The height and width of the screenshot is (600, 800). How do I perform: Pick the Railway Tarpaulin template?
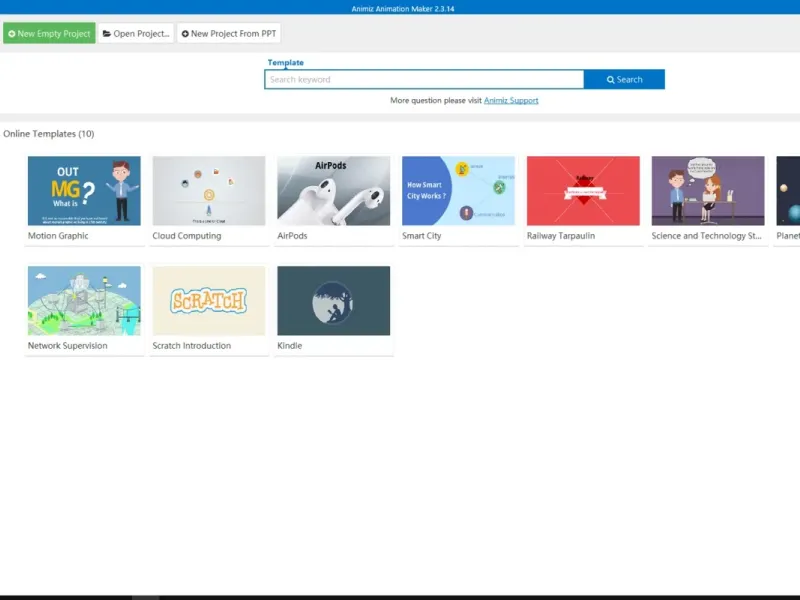(x=583, y=191)
